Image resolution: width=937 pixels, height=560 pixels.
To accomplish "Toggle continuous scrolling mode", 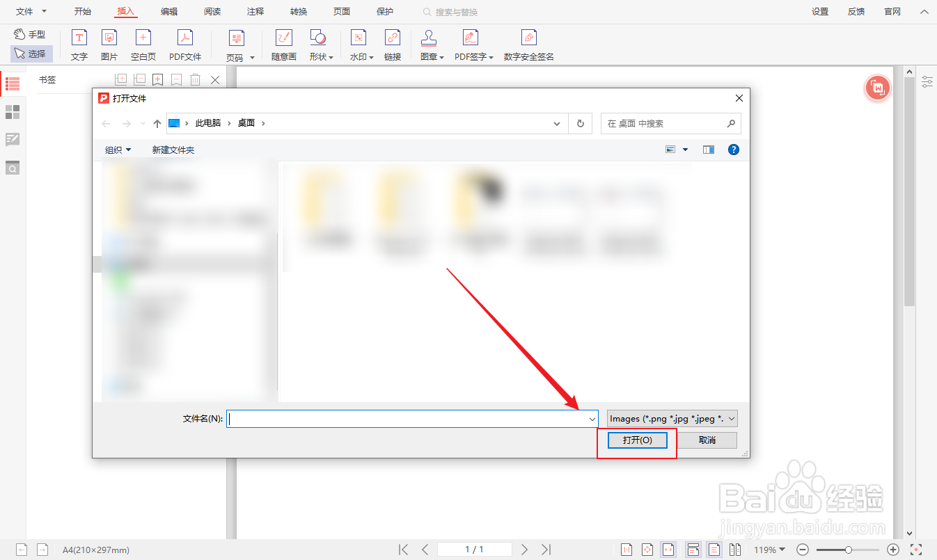I will coord(693,550).
